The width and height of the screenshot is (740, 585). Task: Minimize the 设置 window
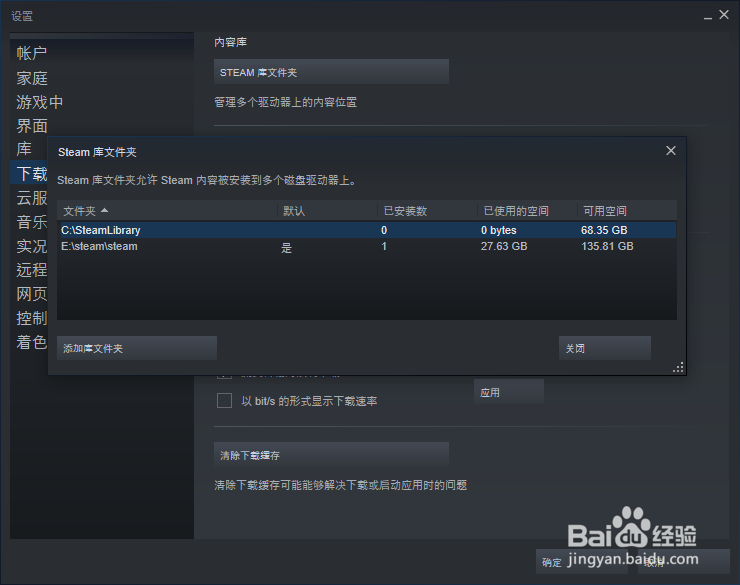coord(707,17)
